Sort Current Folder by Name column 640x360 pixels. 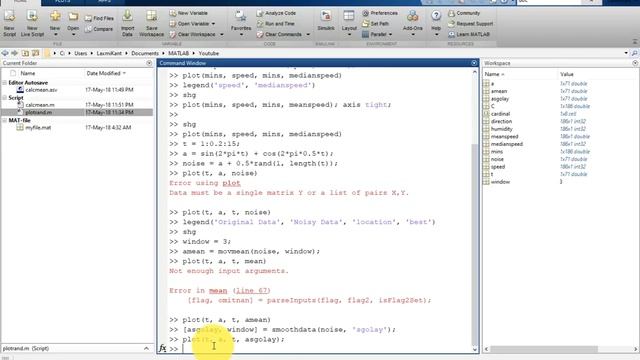28,73
